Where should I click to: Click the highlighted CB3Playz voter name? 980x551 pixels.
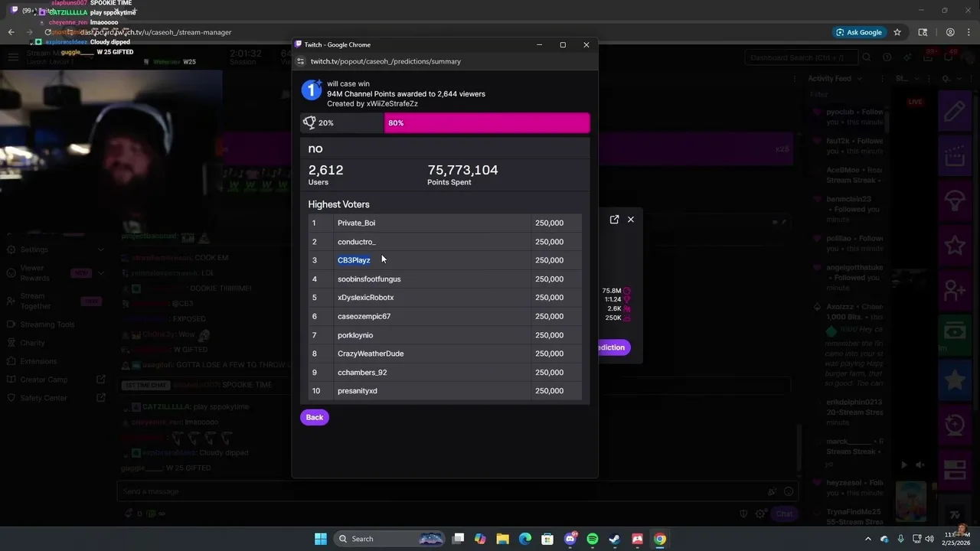(x=354, y=260)
